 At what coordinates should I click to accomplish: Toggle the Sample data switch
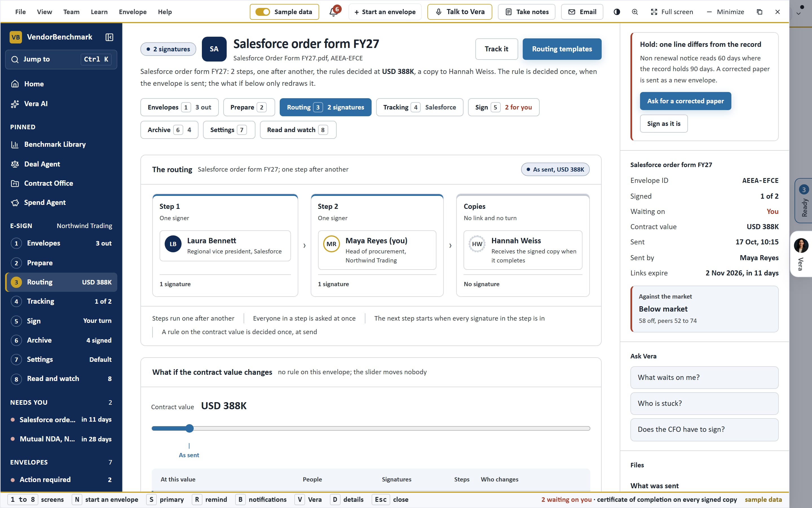click(x=262, y=12)
